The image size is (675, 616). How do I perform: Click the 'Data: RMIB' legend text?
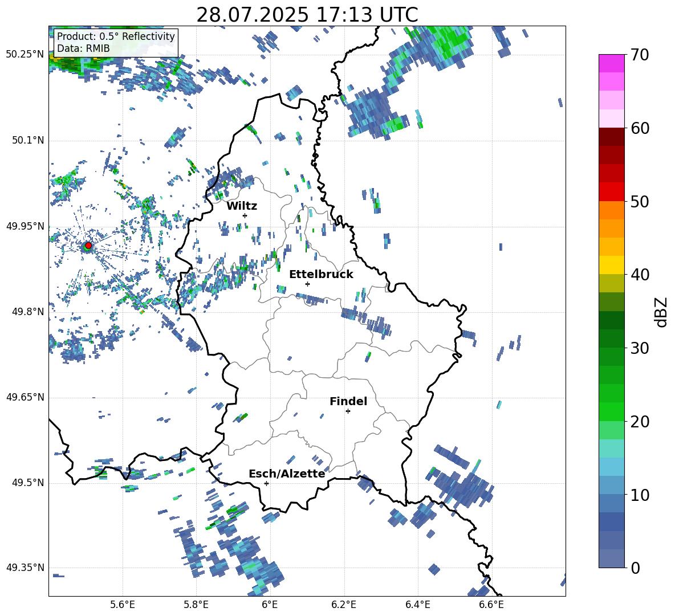pos(83,48)
